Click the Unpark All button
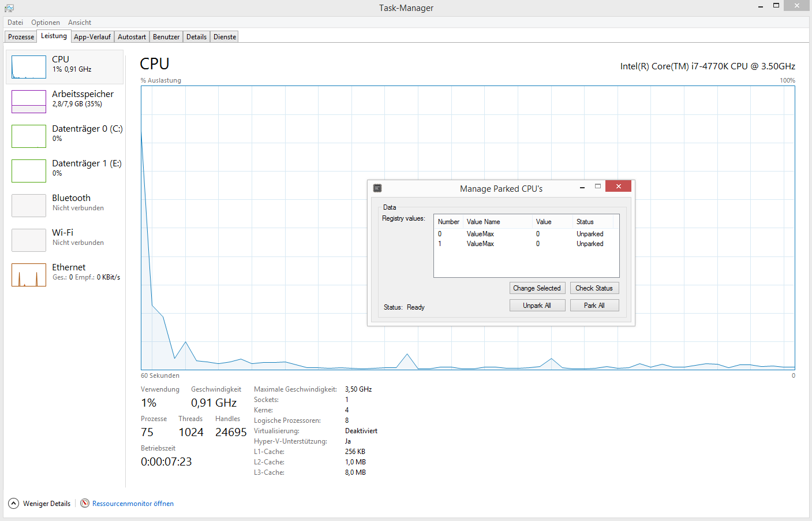 (537, 306)
